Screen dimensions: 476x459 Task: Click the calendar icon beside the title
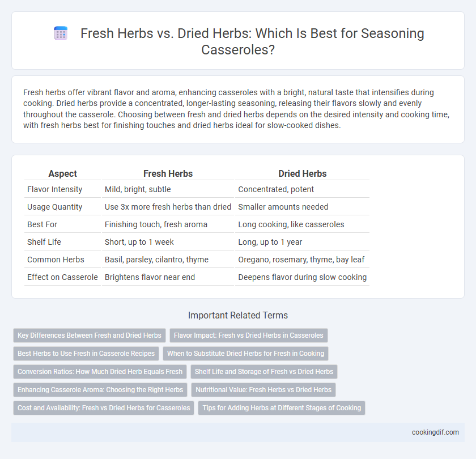coord(61,33)
